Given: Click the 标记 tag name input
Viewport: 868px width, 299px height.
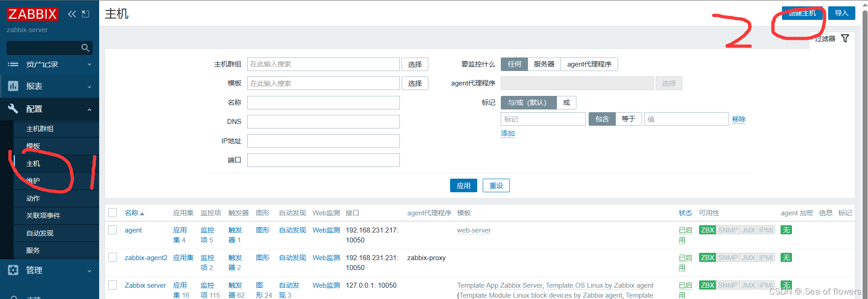Looking at the screenshot, I should point(543,119).
